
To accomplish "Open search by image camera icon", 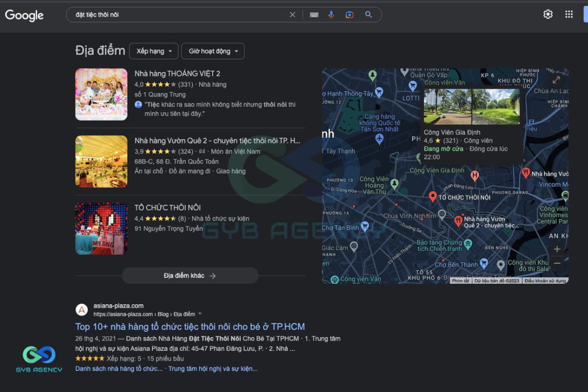I will [349, 15].
